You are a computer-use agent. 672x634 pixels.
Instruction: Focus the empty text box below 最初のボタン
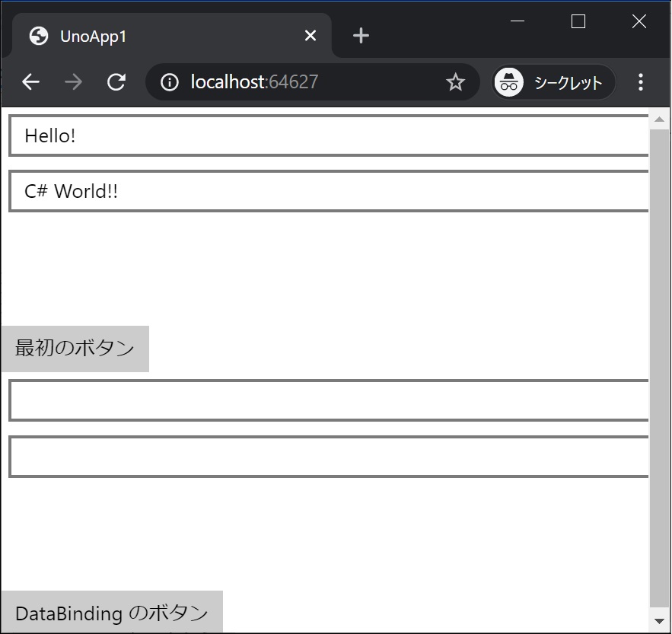pos(328,400)
